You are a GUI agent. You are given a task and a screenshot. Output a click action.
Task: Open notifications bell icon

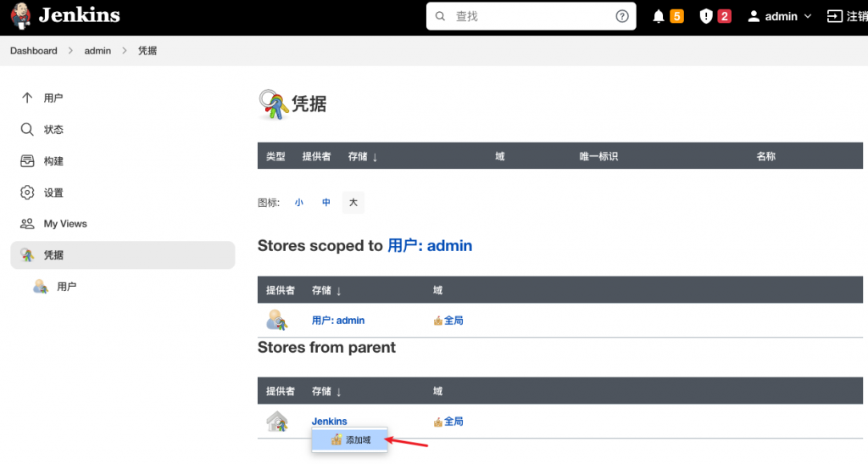click(658, 17)
